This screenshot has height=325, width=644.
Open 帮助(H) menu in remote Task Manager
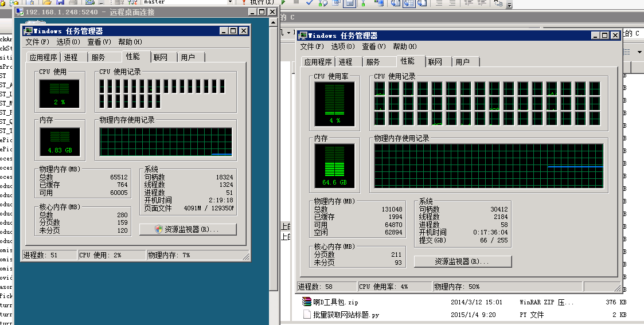pyautogui.click(x=130, y=42)
